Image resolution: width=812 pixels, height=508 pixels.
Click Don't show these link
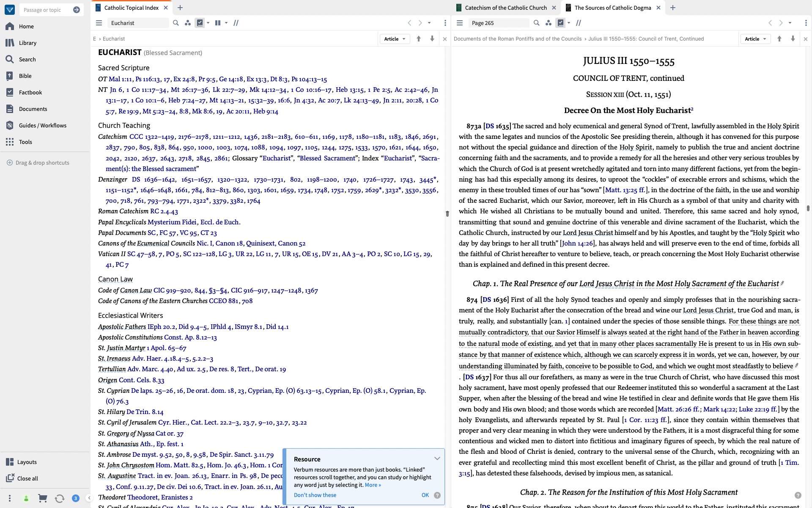(315, 495)
